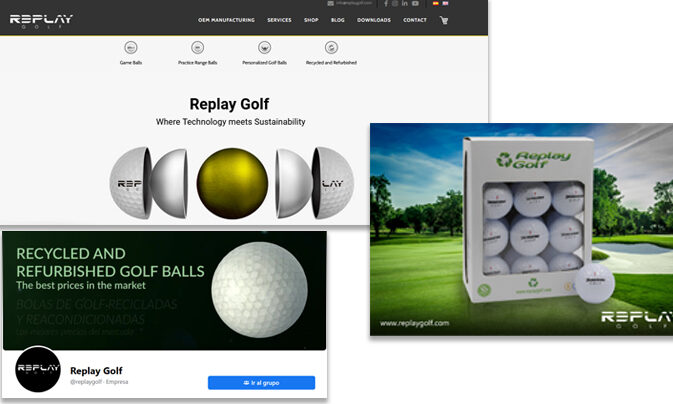Viewport: 673px width, 404px height.
Task: Click the 'Practice Range Balls' label text
Action: (x=197, y=63)
